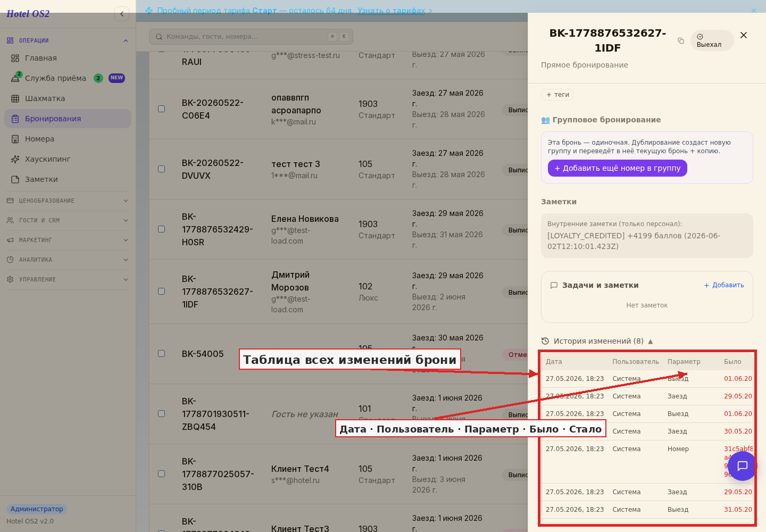The image size is (766, 532).
Task: Add a note via the Добавить link
Action: pyautogui.click(x=724, y=285)
